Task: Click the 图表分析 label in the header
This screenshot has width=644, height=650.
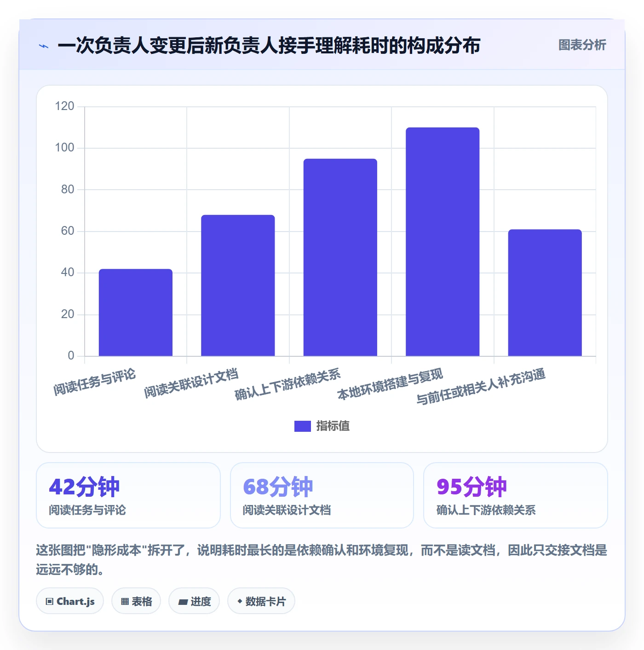Action: [x=582, y=45]
